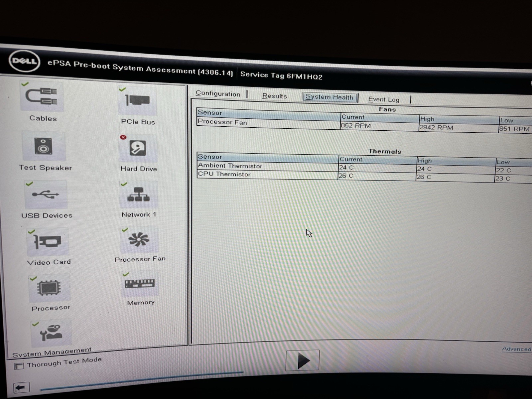Click the 851 RPM low value
Viewport: 532px width, 399px height.
coord(514,129)
